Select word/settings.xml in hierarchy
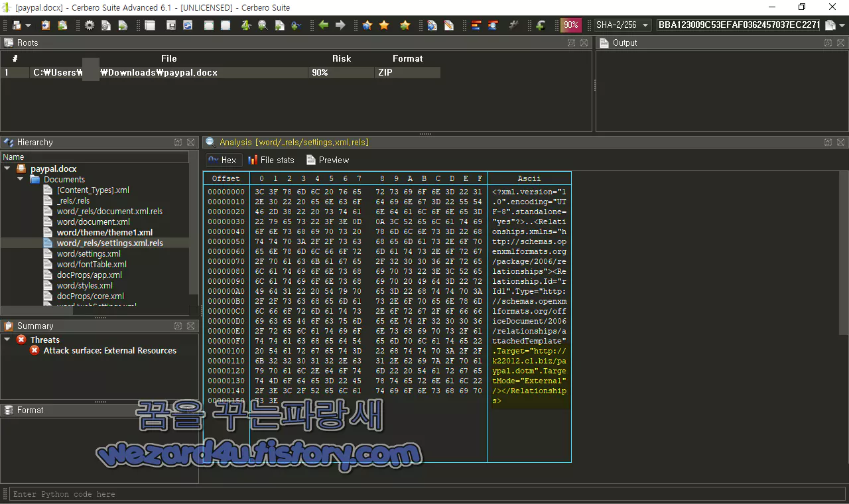Viewport: 849px width, 504px height. 89,253
